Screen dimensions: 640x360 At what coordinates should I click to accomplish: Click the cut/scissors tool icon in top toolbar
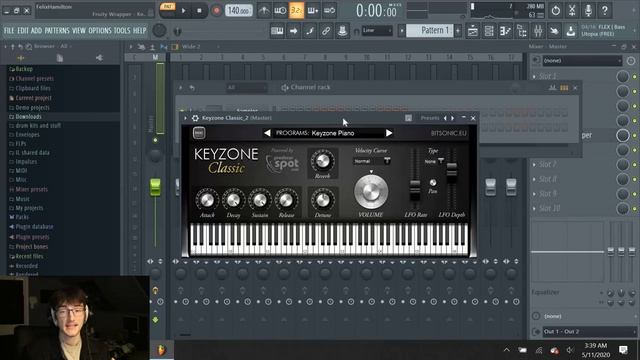(572, 10)
